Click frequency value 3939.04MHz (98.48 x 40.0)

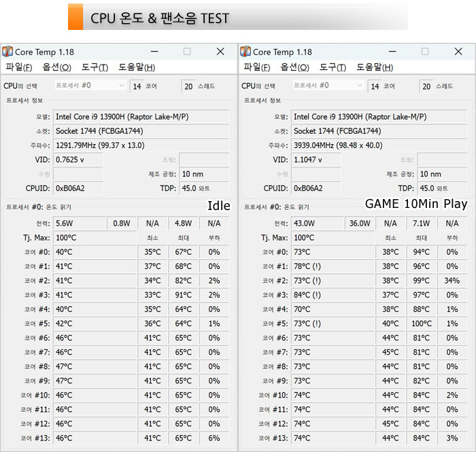tap(379, 145)
